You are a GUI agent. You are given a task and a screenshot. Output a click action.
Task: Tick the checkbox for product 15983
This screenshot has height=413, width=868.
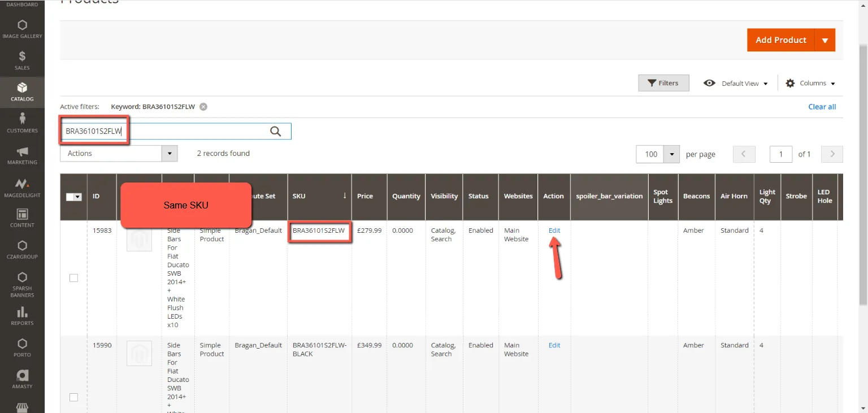[73, 278]
